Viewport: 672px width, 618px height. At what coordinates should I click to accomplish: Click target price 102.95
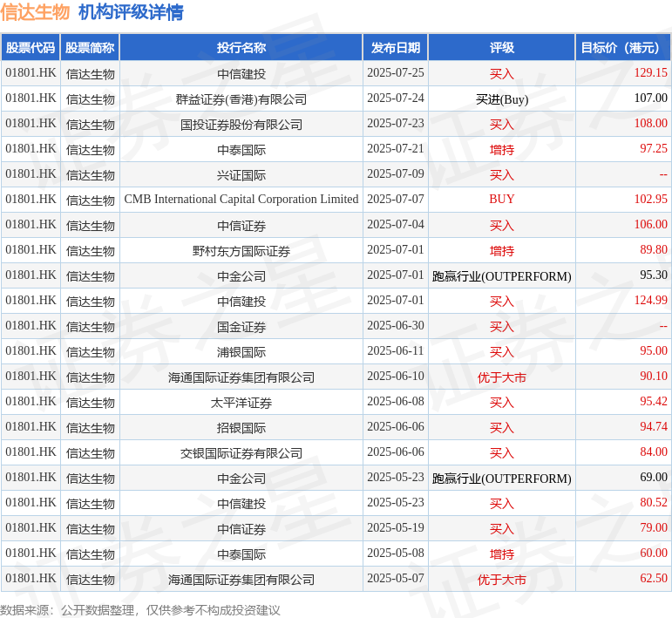650,200
